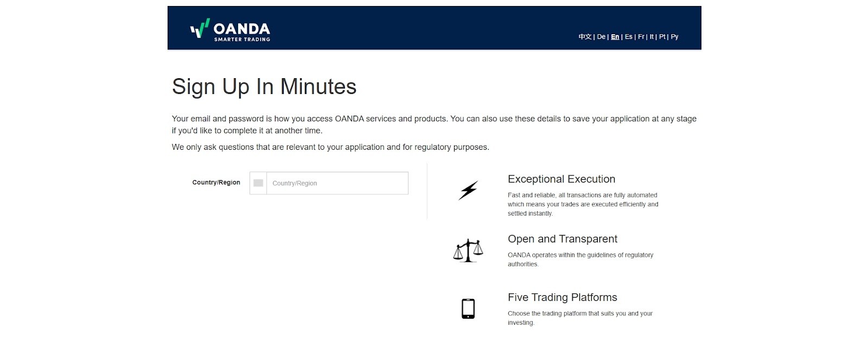Select the En language link

coord(615,37)
